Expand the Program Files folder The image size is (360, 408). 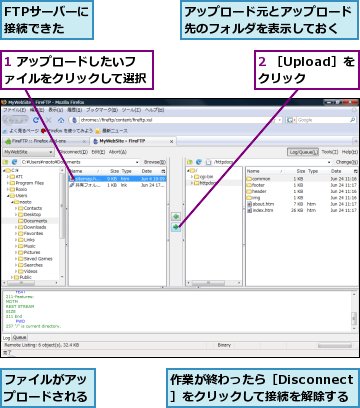[x=9, y=183]
